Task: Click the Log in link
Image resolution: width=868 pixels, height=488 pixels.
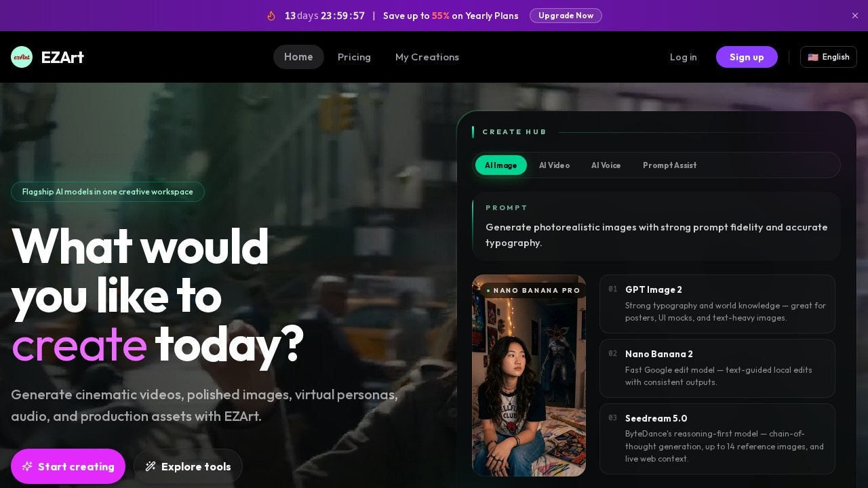Action: [683, 57]
